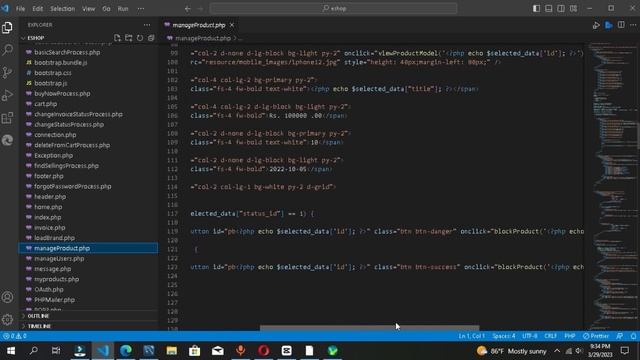
Task: Refresh the Explorer file tree
Action: pyautogui.click(x=140, y=38)
